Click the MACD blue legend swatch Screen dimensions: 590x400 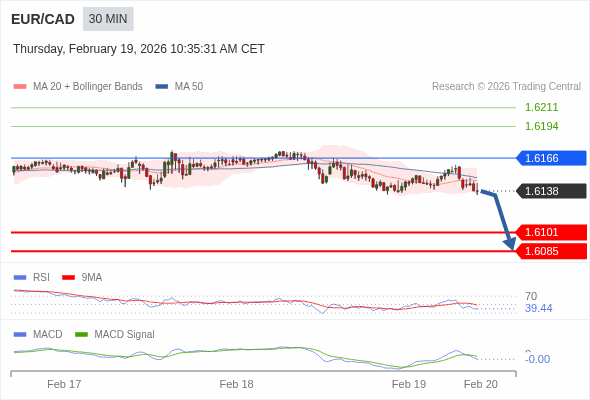coord(20,335)
